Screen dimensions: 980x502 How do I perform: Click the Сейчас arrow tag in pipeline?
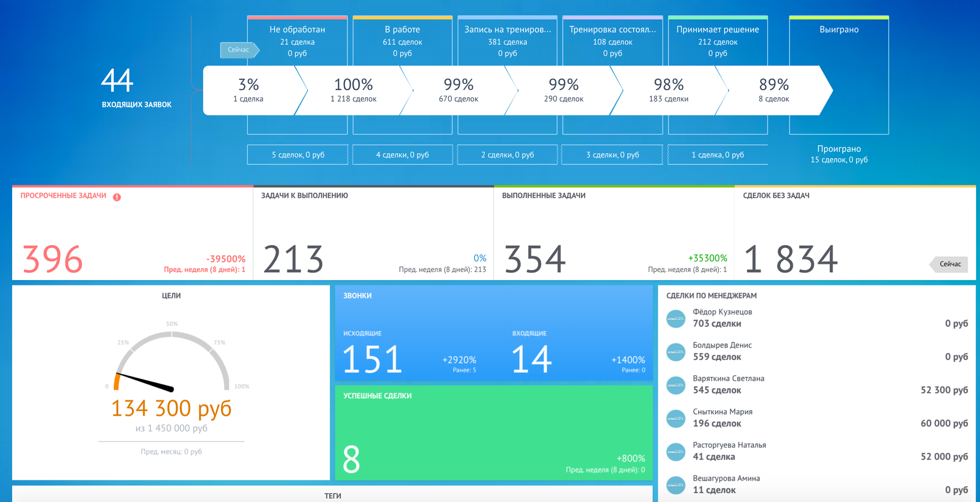[240, 50]
